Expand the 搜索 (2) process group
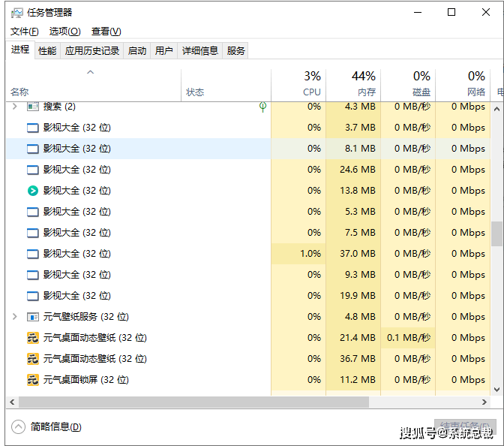Image resolution: width=504 pixels, height=446 pixels. tap(15, 107)
